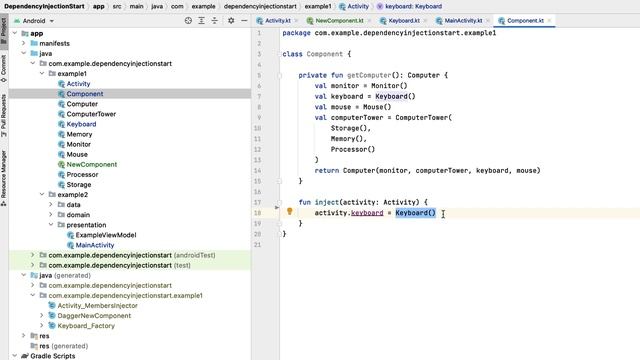The height and width of the screenshot is (360, 640).
Task: Click the Kotlin class icon beside Activity
Action: pyautogui.click(x=61, y=84)
